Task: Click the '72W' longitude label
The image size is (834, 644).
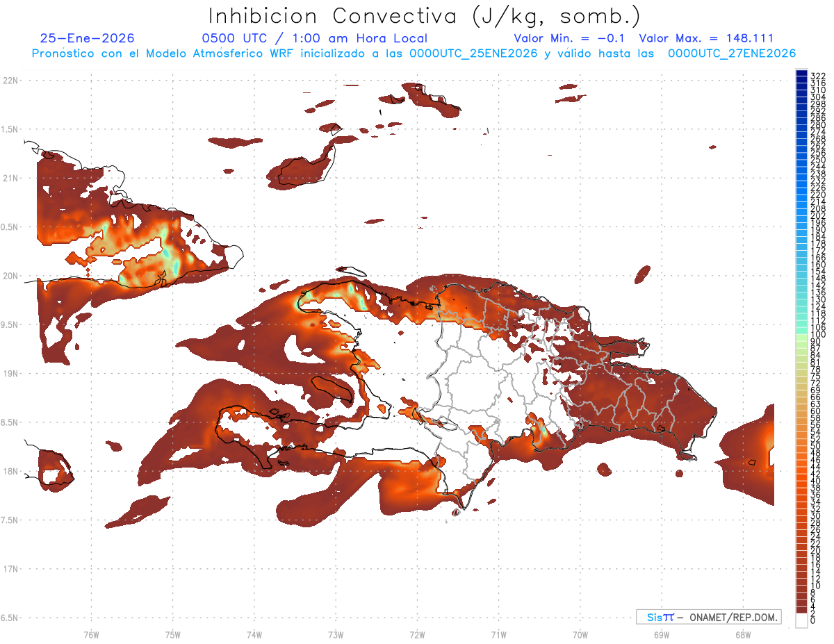Action: point(417,634)
